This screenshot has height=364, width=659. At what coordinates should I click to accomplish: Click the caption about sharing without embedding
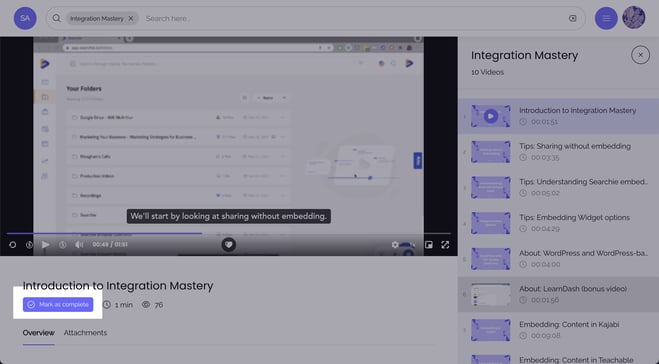(x=229, y=216)
